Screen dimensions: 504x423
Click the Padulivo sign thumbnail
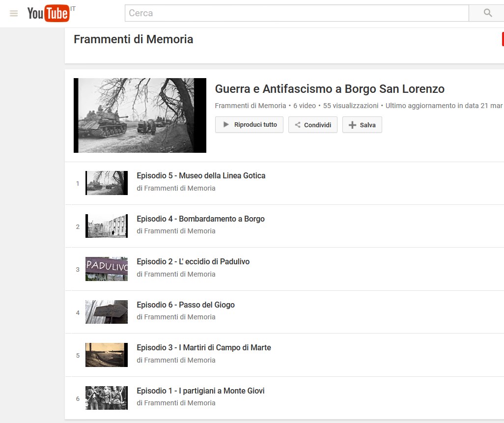(107, 269)
